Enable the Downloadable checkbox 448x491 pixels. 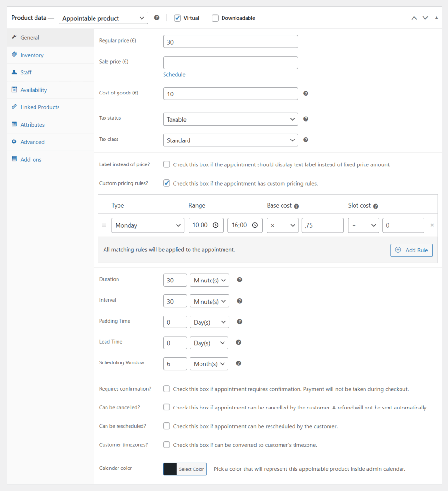click(215, 18)
